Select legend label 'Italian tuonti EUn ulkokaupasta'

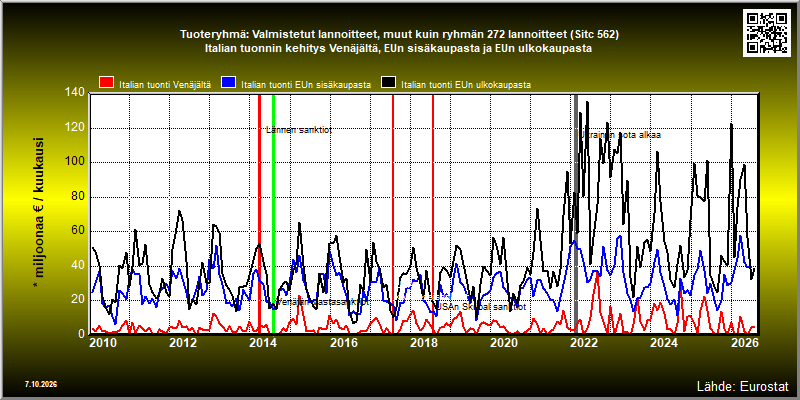(466, 85)
